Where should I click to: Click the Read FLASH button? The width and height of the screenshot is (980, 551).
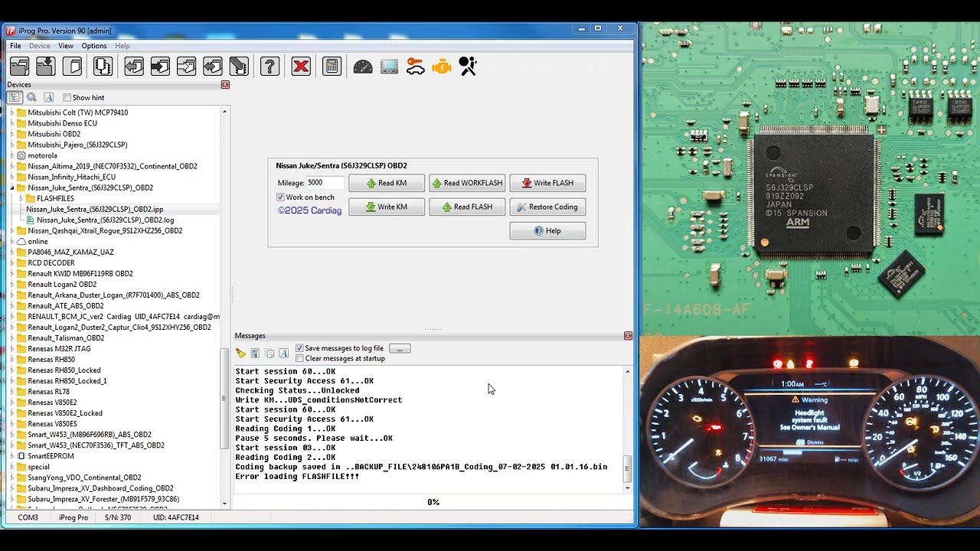[467, 207]
